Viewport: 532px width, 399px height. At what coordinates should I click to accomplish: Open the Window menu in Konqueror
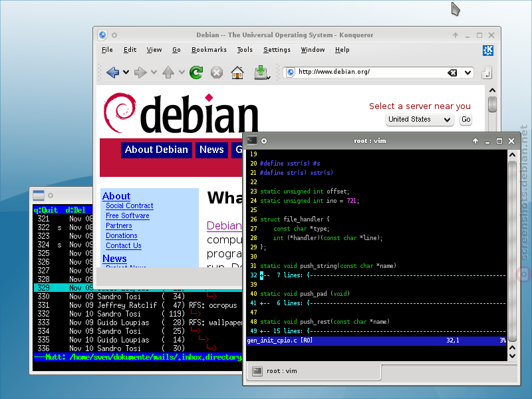pos(313,50)
